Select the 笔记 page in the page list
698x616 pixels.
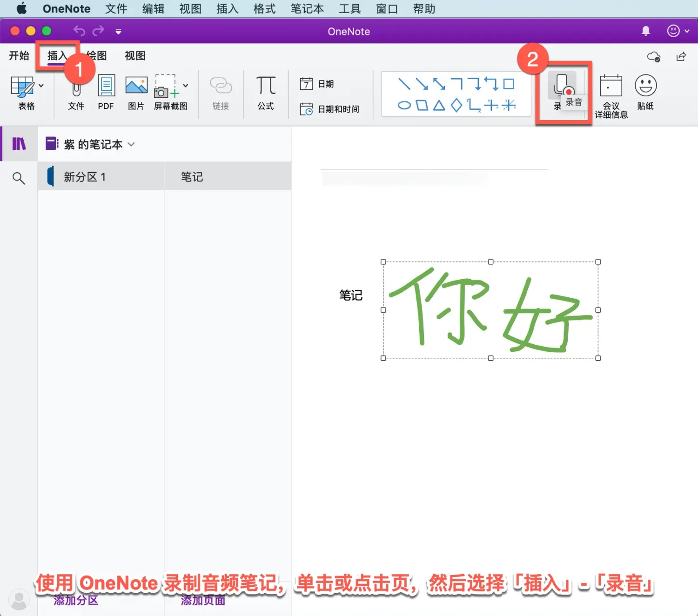click(192, 176)
